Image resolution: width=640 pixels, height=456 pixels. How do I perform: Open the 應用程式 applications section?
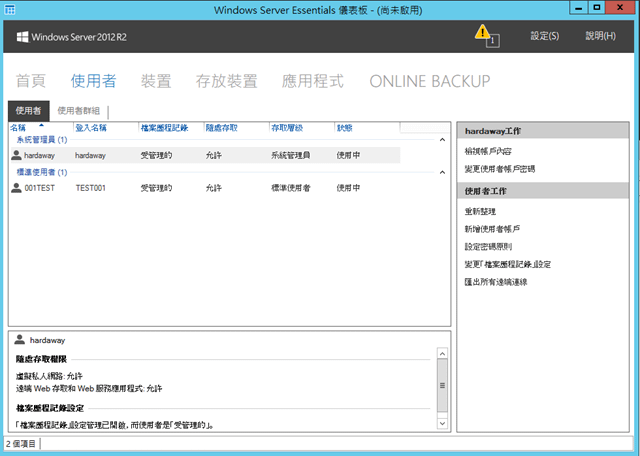(x=313, y=81)
